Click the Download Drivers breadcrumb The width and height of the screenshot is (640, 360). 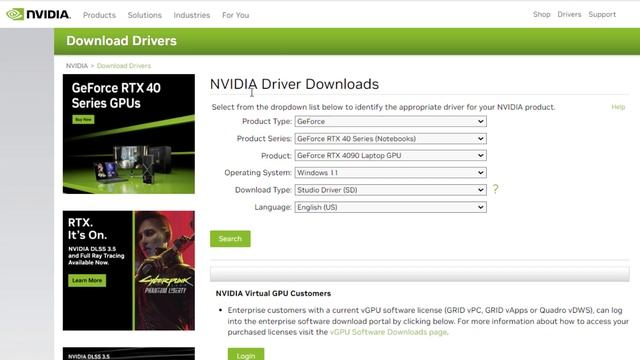124,66
